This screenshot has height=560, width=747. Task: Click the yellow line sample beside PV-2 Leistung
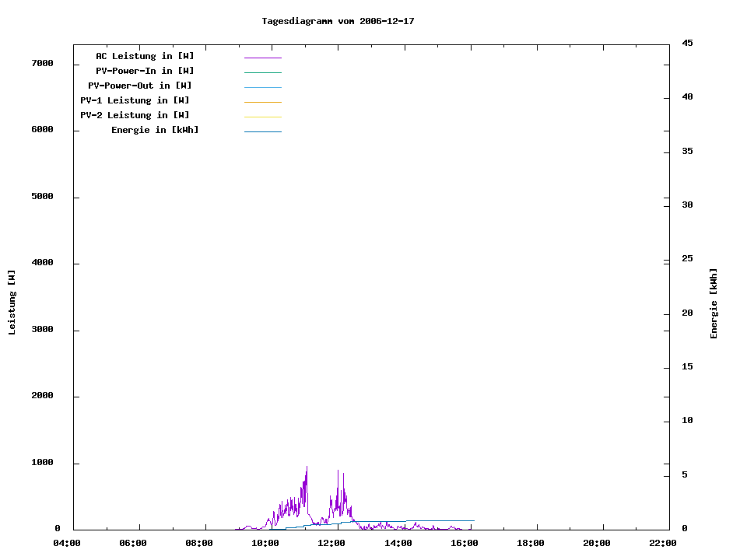[x=262, y=117]
